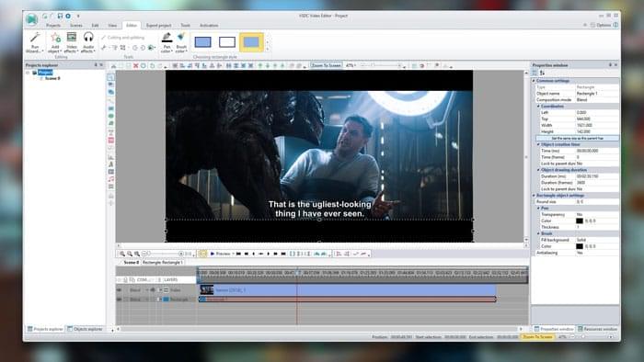Click the timeline ruler at the playhead

pos(298,272)
